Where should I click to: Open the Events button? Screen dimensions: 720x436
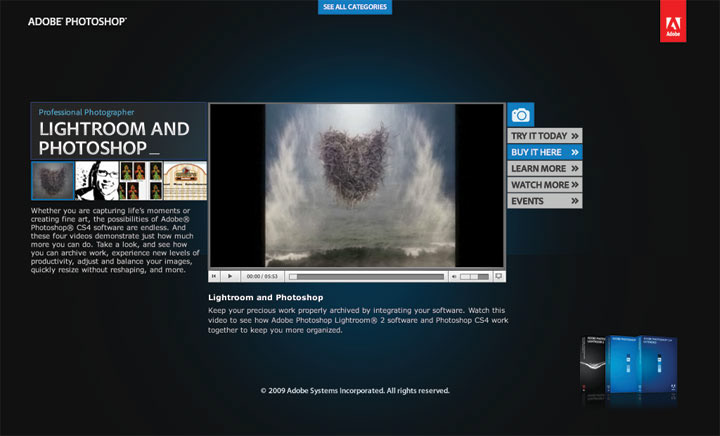point(545,201)
